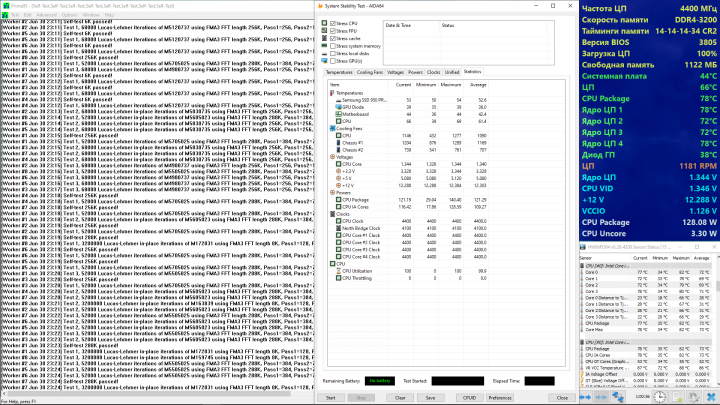Select the Core Max row in HWiNFO
Viewport: 720px width, 405px height.
[647, 330]
